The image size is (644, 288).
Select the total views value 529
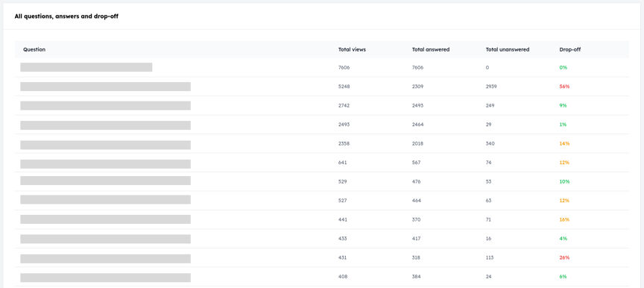(343, 181)
